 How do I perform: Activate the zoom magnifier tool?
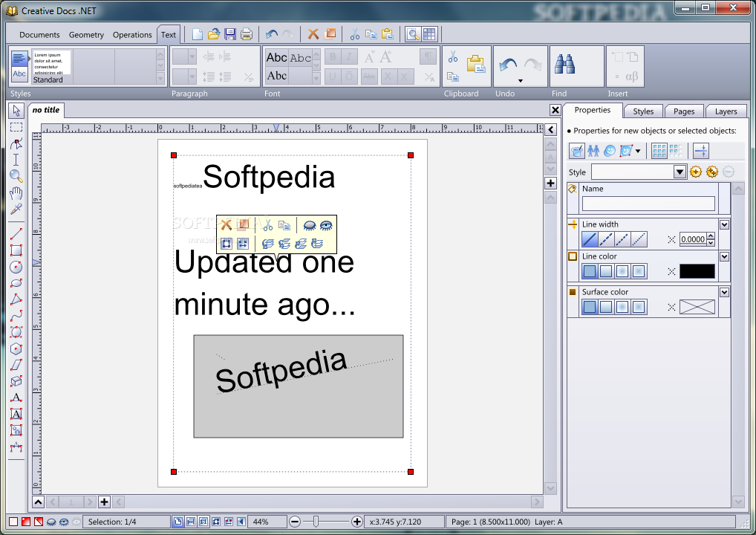tap(16, 176)
